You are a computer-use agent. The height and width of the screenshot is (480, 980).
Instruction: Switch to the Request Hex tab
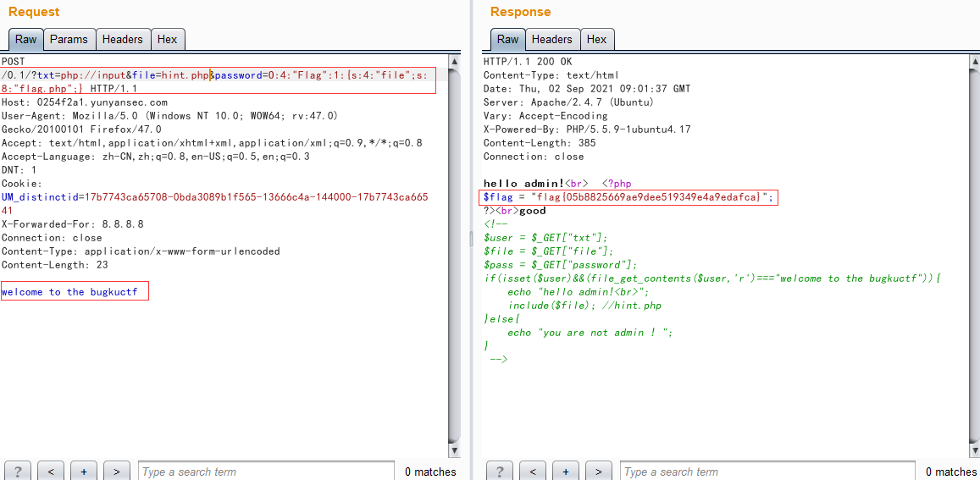coord(168,40)
